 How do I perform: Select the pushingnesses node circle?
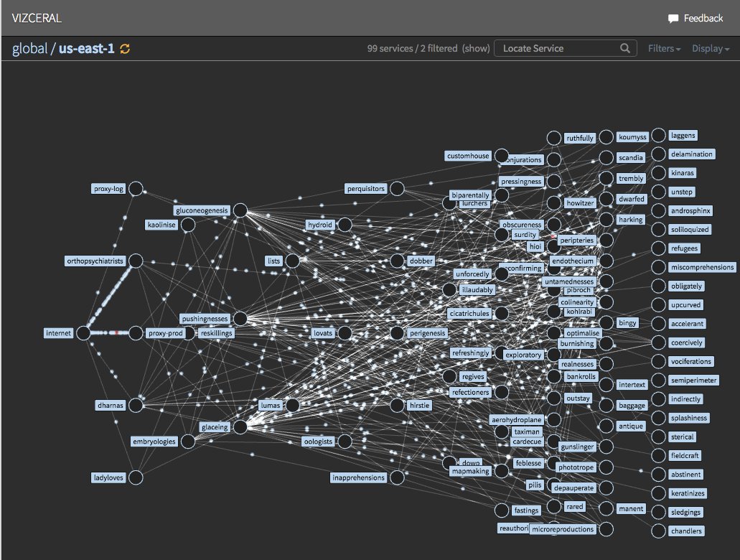click(x=240, y=318)
